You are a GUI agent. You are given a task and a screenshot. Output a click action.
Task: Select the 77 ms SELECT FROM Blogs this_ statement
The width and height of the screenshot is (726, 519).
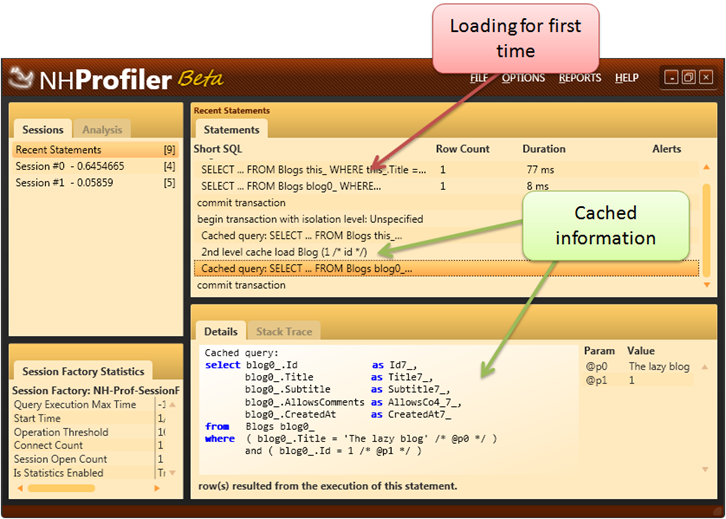tap(446, 170)
